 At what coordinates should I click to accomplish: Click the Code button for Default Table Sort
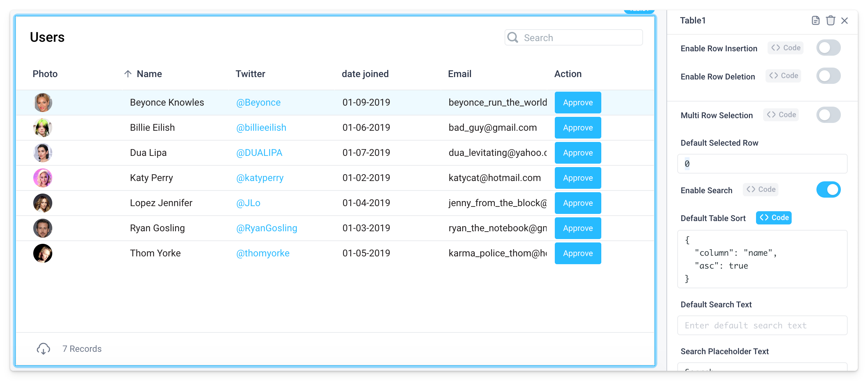[x=773, y=218]
